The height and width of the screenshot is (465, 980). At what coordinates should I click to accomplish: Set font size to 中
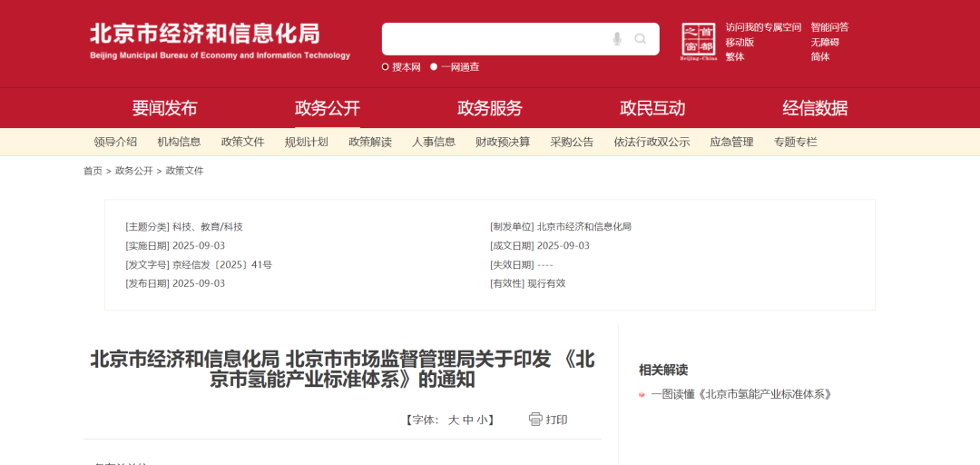pos(467,420)
